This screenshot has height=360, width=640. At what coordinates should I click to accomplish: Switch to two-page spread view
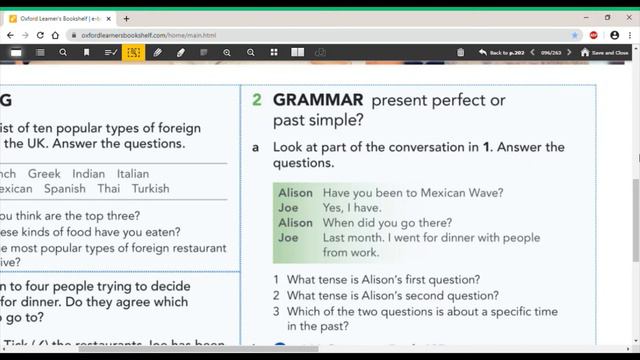298,52
